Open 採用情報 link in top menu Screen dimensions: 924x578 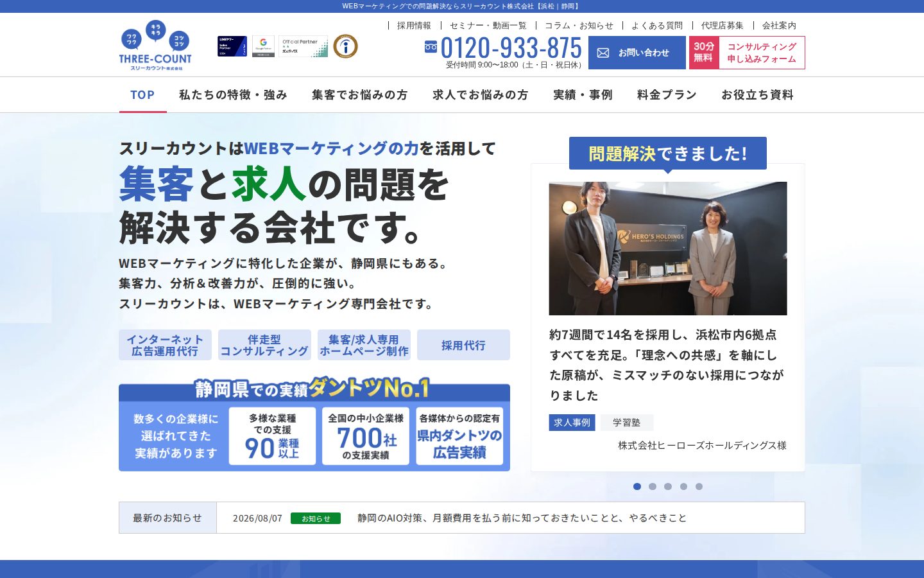coord(414,26)
